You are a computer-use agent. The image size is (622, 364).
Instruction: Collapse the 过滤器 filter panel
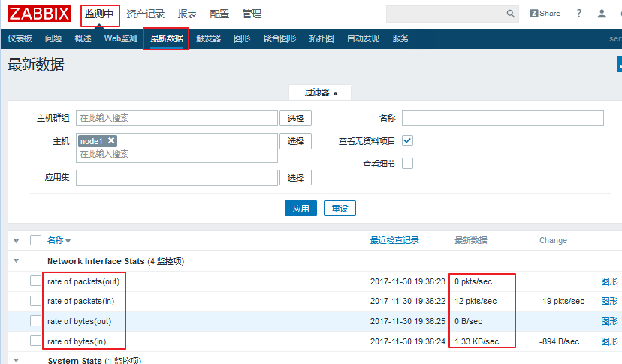tap(320, 92)
